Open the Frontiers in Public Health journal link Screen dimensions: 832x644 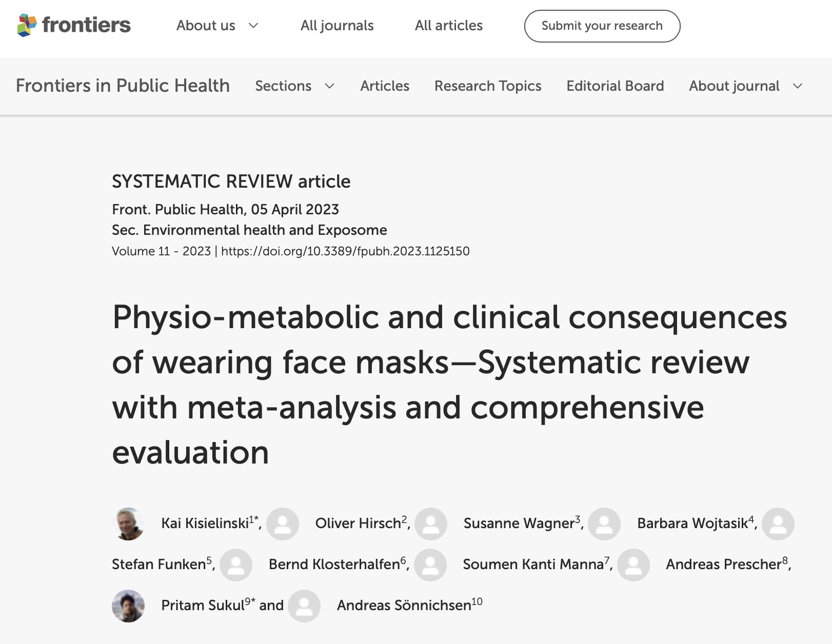[x=123, y=86]
